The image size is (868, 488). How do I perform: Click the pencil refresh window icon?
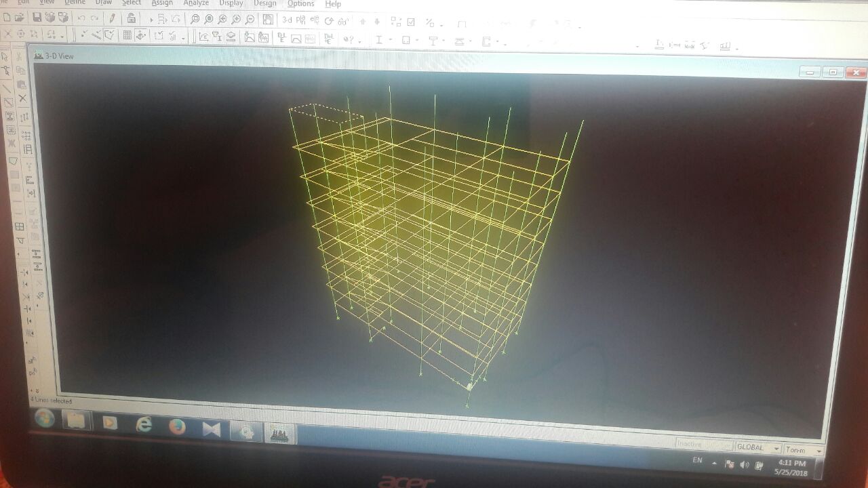coord(113,18)
